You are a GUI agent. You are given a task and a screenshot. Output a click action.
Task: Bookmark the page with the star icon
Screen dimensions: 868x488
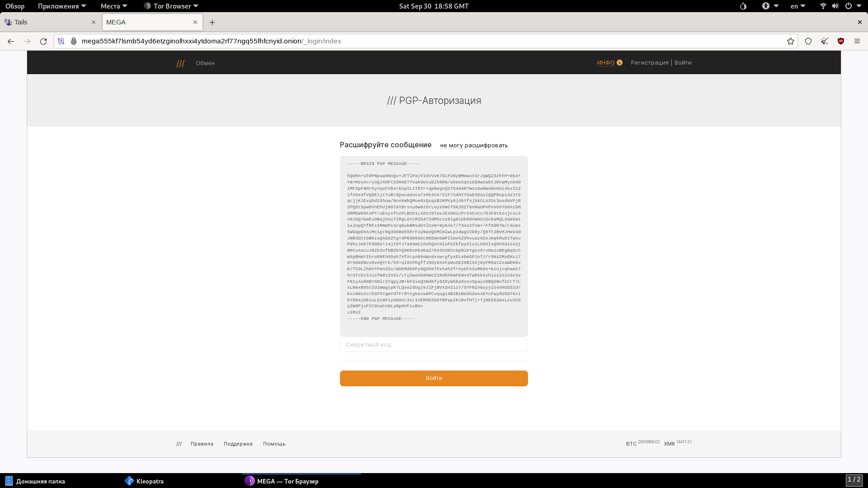click(x=790, y=41)
